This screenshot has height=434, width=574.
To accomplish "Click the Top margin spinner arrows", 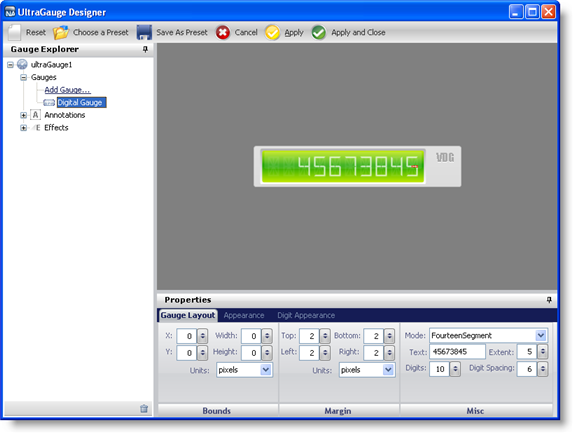I will click(x=325, y=336).
